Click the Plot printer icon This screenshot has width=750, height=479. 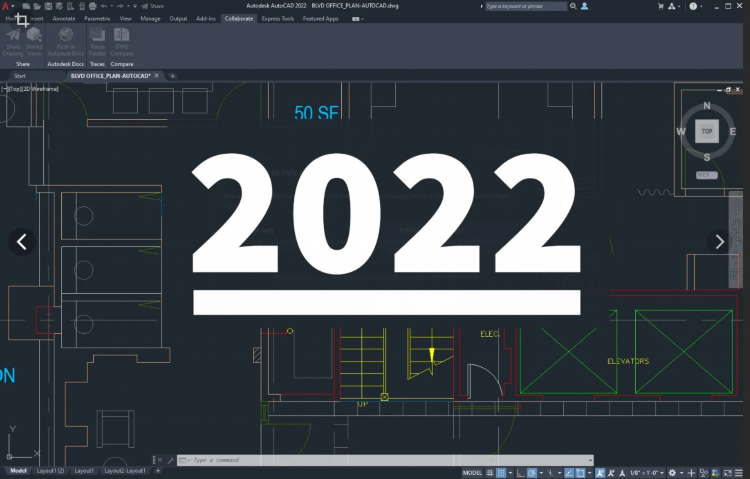[x=92, y=6]
